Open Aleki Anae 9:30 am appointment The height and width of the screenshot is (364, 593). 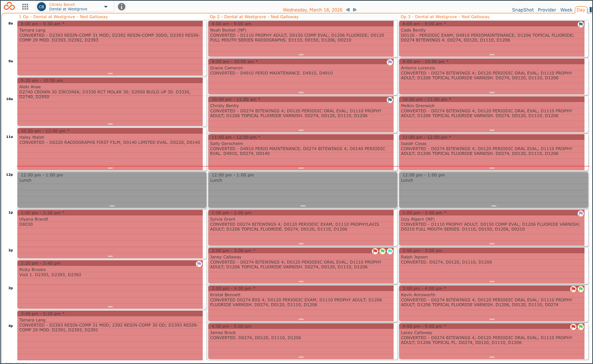(x=110, y=102)
